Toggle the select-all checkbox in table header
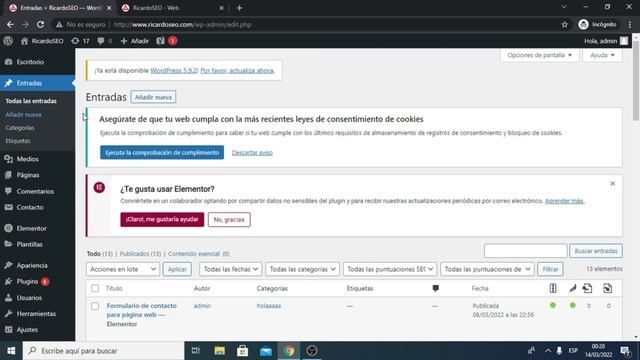Viewport: 640px width, 360px height. click(95, 289)
